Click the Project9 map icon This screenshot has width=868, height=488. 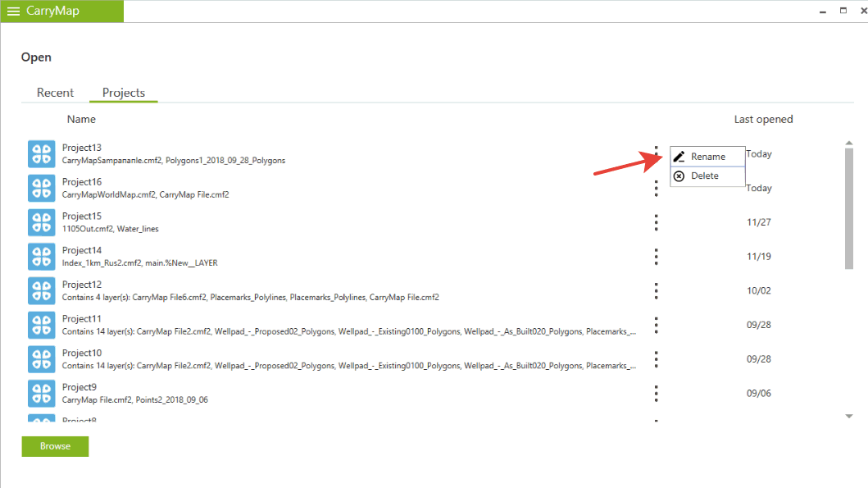41,393
